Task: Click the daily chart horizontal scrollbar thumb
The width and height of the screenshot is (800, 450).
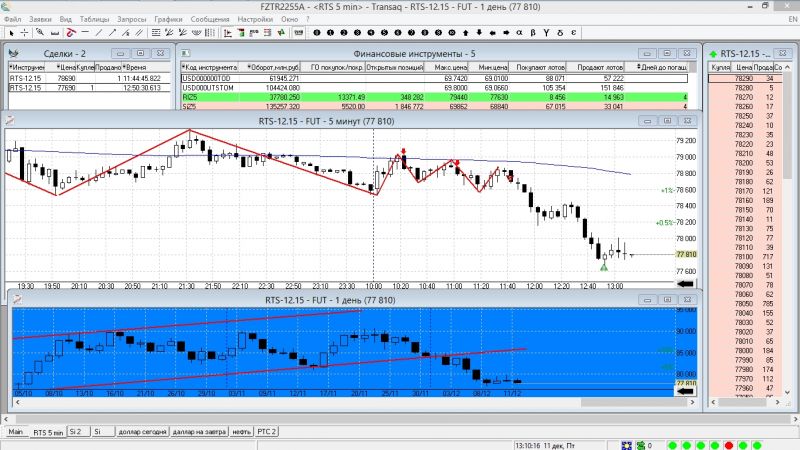Action: pyautogui.click(x=633, y=402)
